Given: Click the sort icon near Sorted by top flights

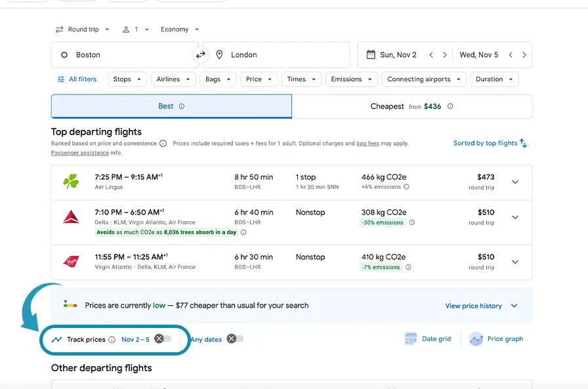Looking at the screenshot, I should [x=523, y=143].
